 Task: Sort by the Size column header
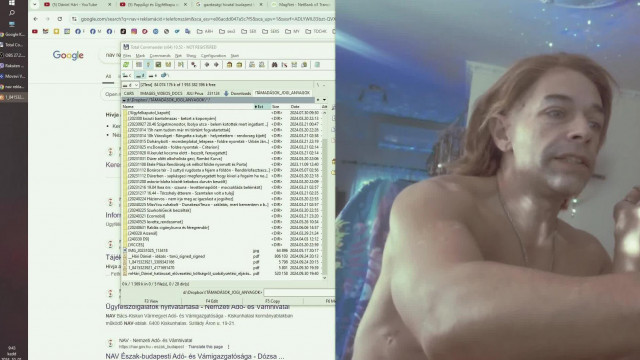(279, 107)
